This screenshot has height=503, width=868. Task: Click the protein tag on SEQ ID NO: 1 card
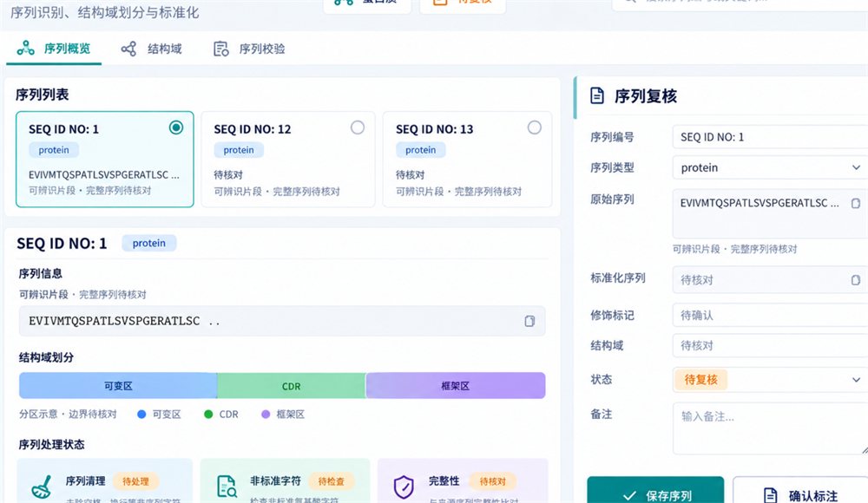54,150
